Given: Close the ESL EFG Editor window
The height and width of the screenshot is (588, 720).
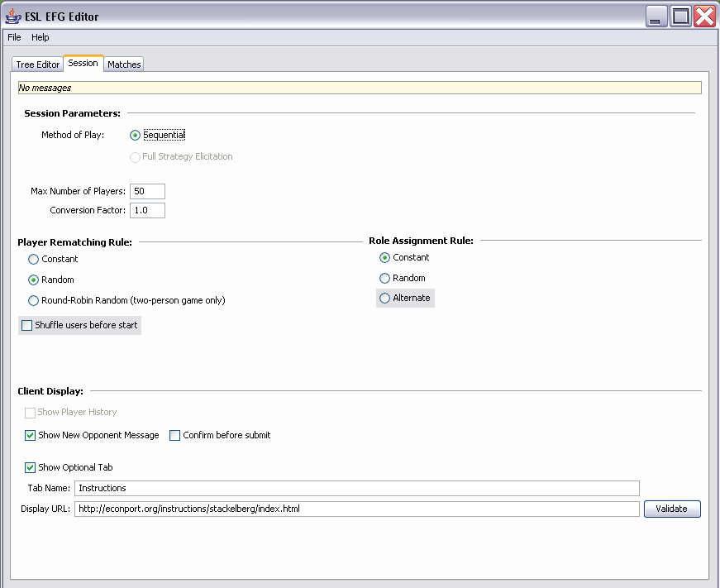Looking at the screenshot, I should tap(704, 17).
